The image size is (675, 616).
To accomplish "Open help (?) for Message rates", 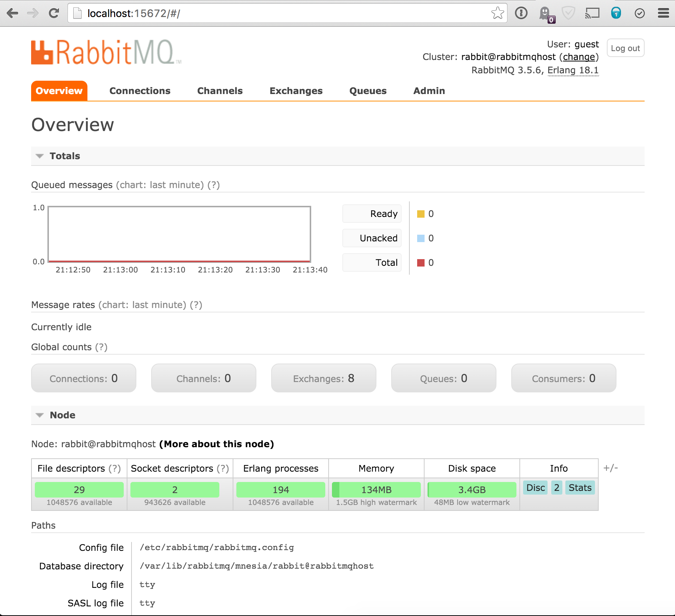I will (x=196, y=305).
